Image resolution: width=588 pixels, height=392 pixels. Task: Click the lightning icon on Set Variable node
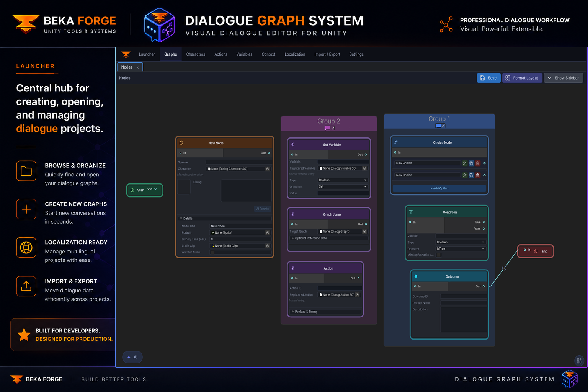[293, 144]
